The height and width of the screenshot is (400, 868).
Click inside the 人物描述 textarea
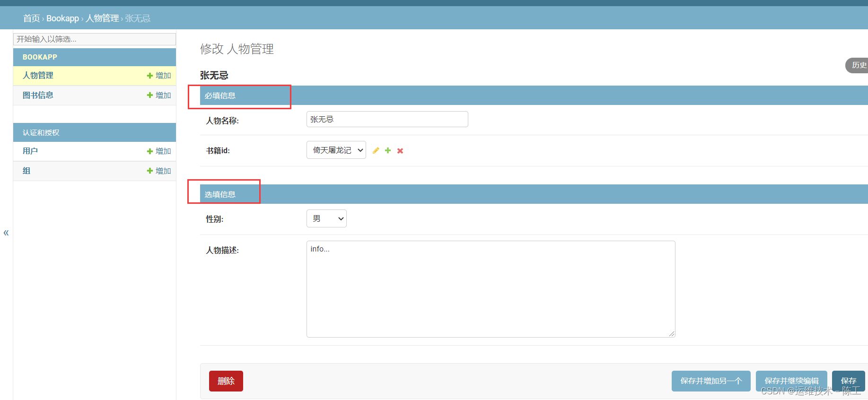point(491,289)
